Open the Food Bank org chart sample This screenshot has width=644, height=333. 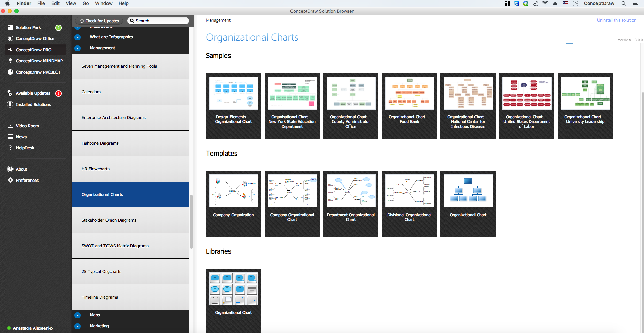409,106
